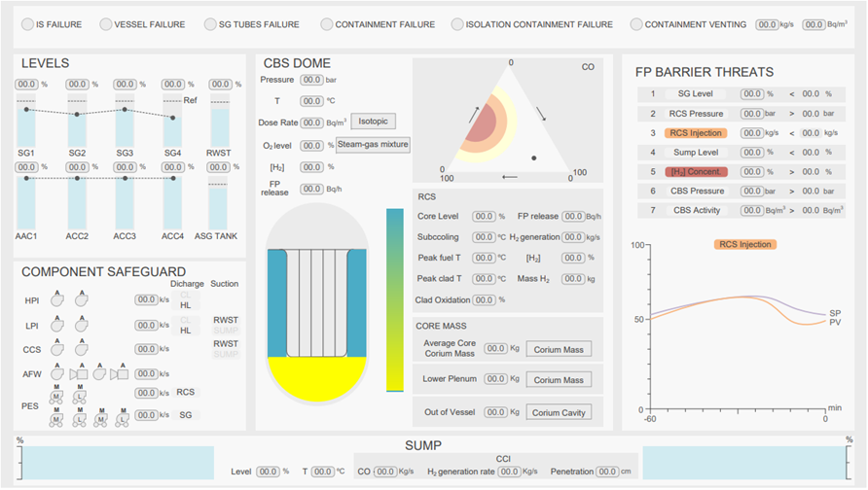Select the CONTAINMENT VENTING radio button
Image resolution: width=868 pixels, height=490 pixels.
coord(636,24)
